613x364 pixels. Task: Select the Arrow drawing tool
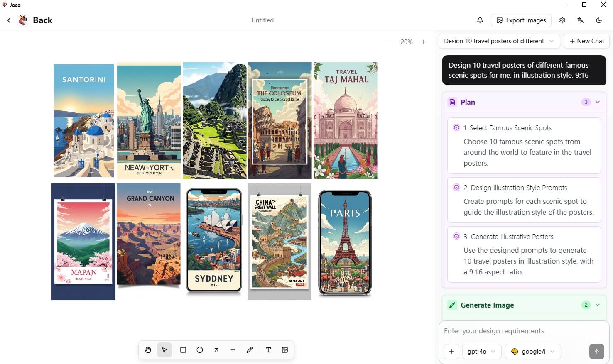point(216,350)
